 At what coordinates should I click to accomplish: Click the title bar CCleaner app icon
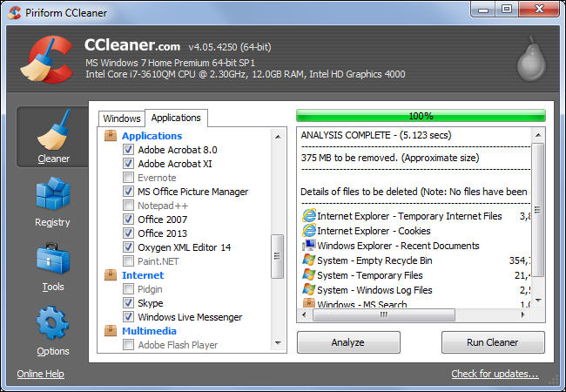click(15, 13)
